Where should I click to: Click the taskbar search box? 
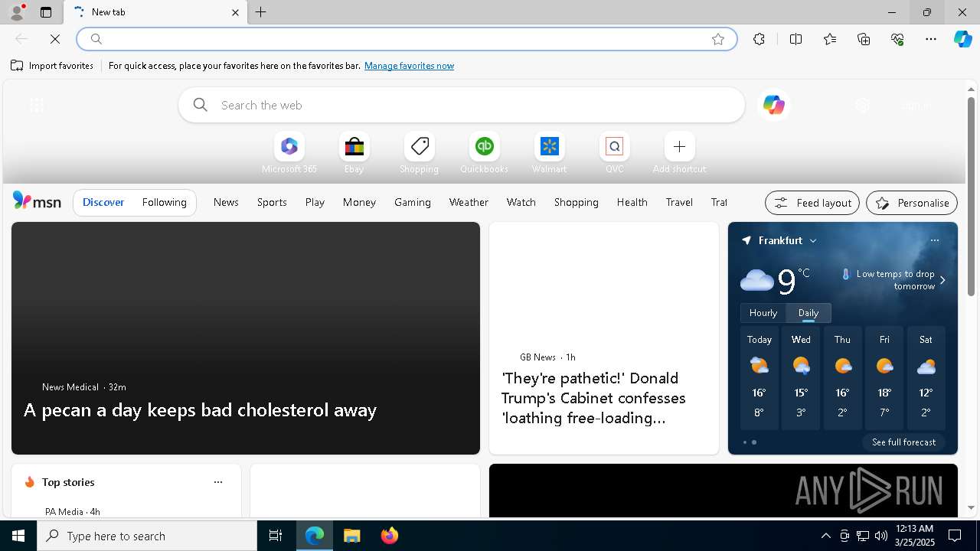click(147, 536)
